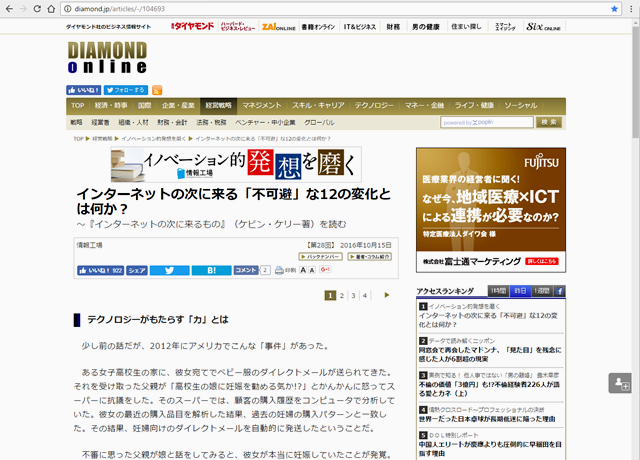Click the Twitter share button
The image size is (640, 460).
(171, 270)
